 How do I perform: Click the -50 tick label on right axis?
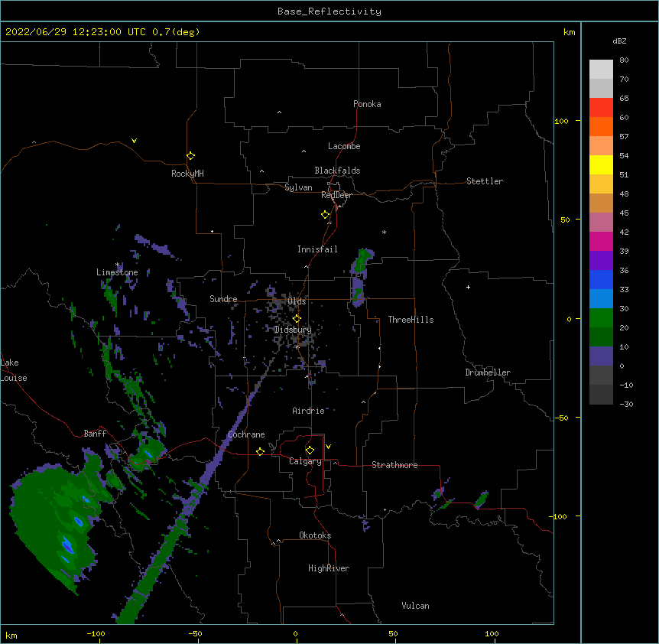(561, 418)
